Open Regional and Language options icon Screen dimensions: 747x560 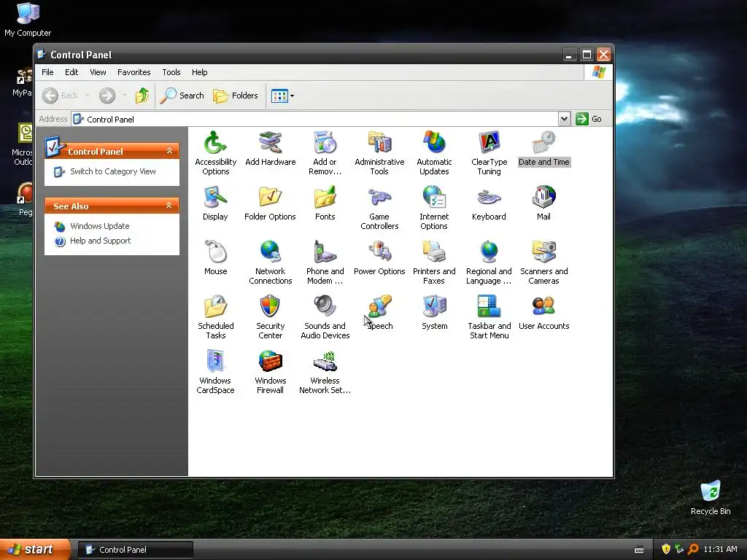tap(489, 252)
